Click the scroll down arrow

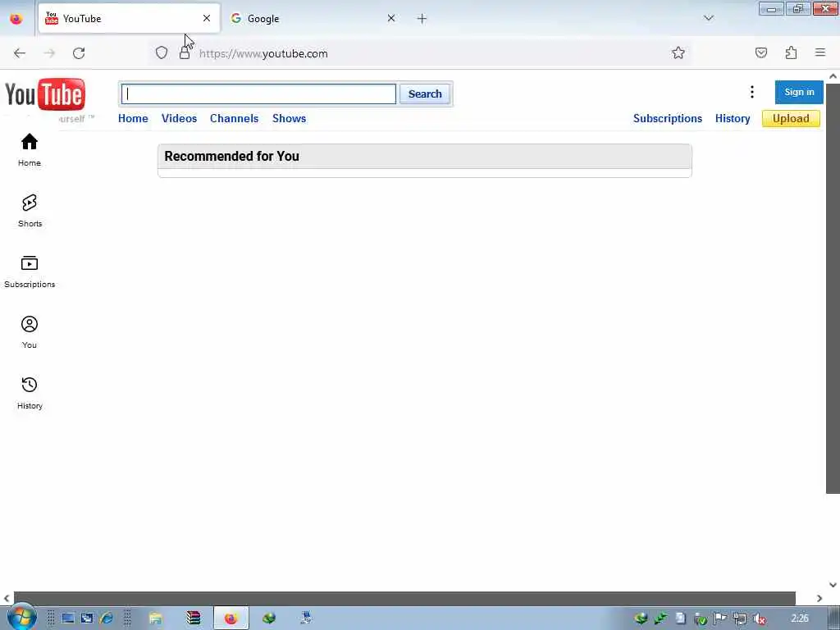(x=833, y=584)
